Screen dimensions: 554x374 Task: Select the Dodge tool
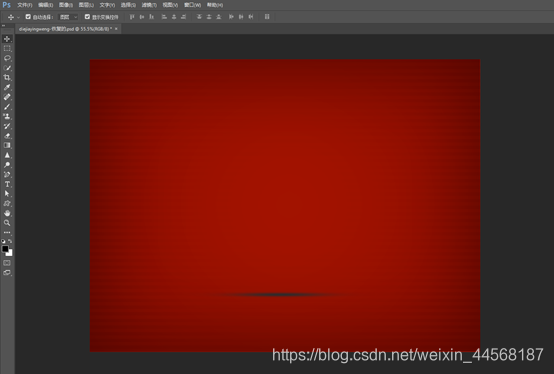[7, 165]
